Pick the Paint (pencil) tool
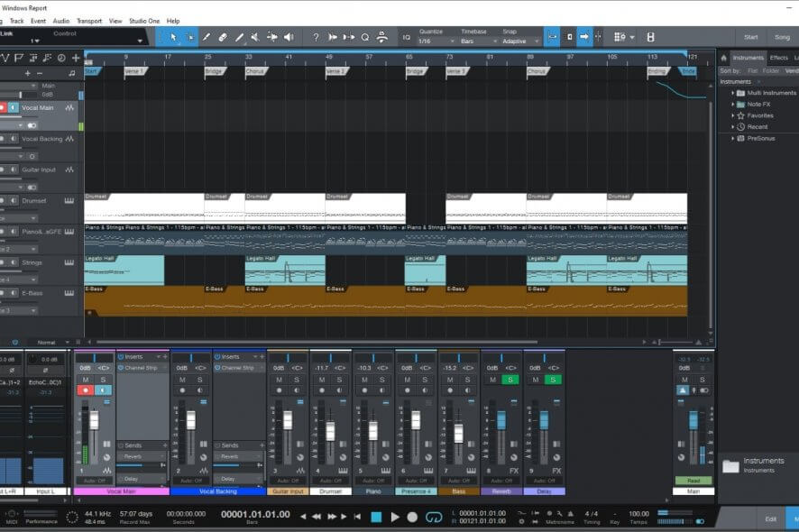Image resolution: width=799 pixels, height=532 pixels. click(207, 37)
